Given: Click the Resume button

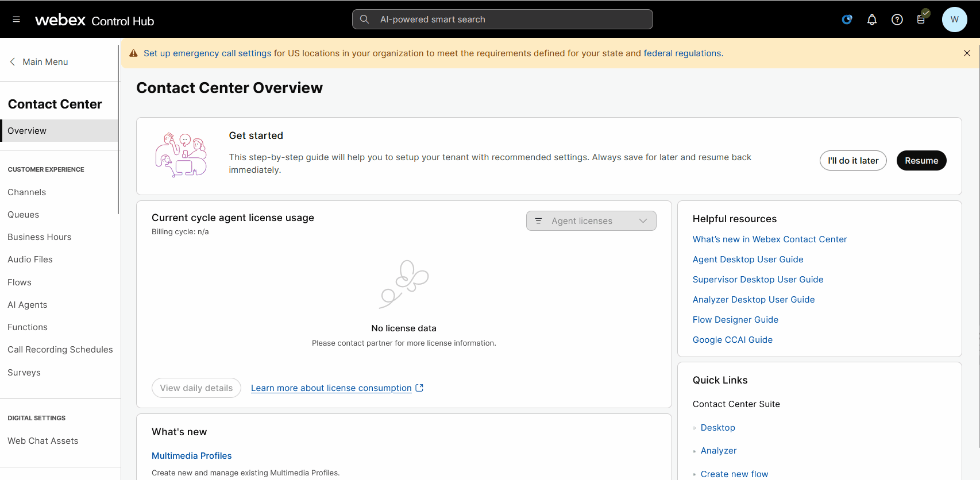Looking at the screenshot, I should click(x=921, y=161).
